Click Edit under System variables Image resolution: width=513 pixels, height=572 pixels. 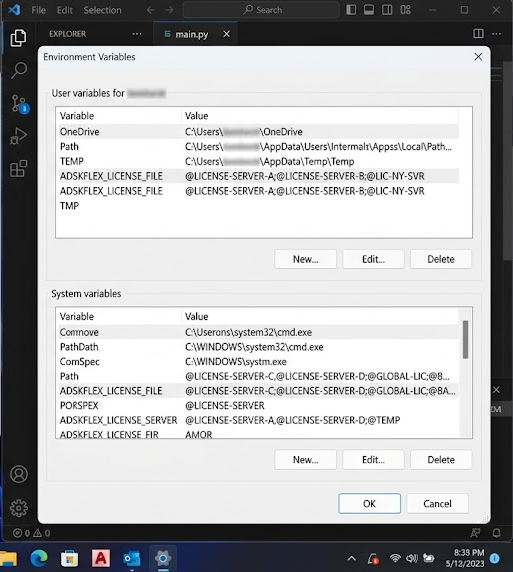coord(373,460)
